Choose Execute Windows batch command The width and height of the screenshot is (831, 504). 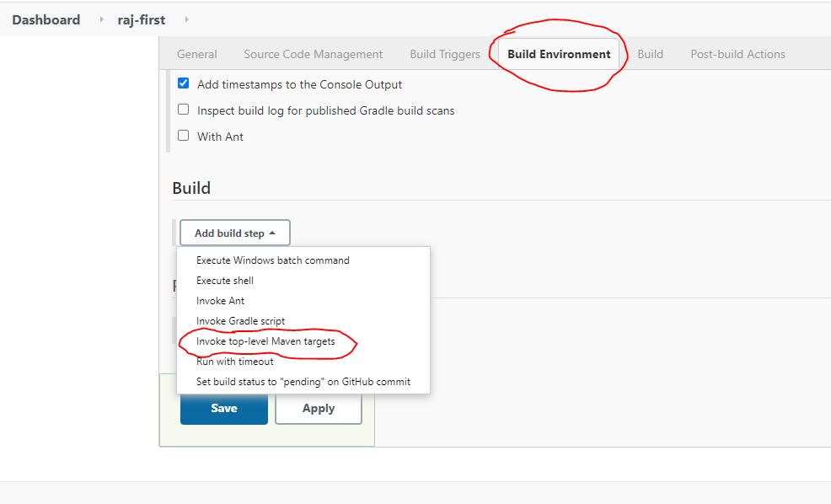point(272,260)
